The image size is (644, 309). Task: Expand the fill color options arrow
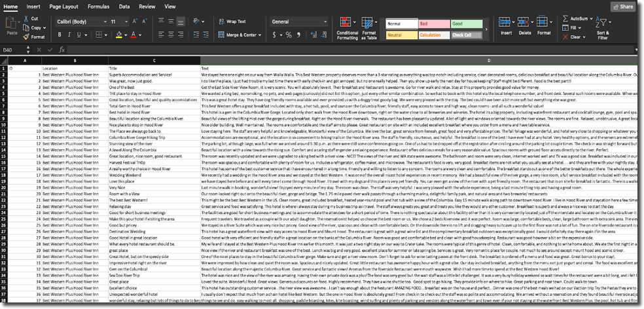(125, 35)
